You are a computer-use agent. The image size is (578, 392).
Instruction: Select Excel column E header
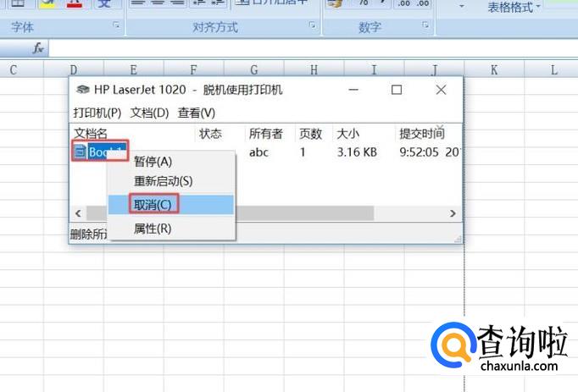(133, 69)
